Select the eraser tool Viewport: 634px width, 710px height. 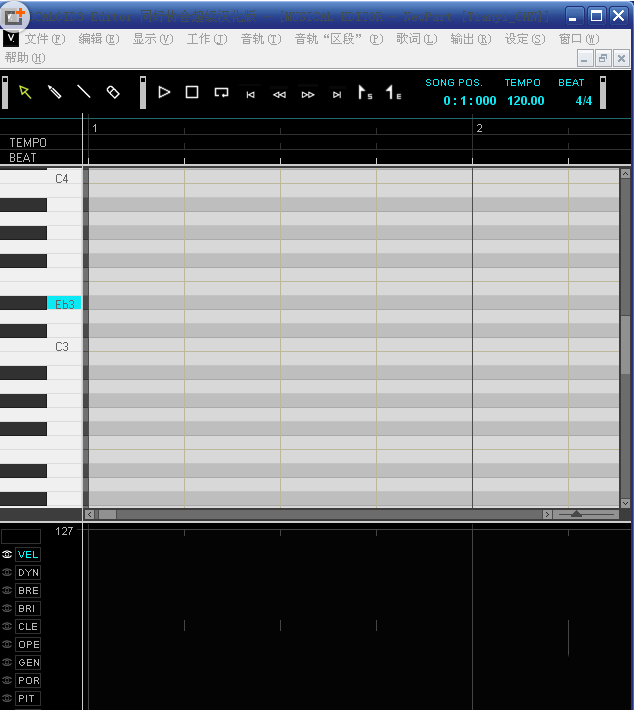pyautogui.click(x=113, y=92)
